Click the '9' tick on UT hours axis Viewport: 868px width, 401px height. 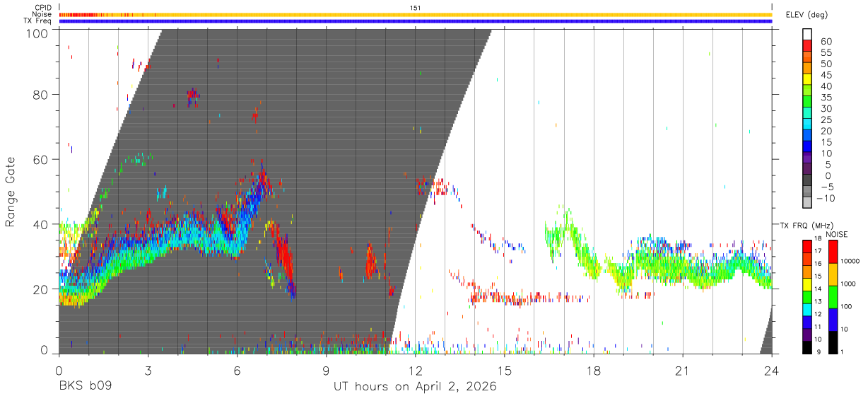click(x=327, y=371)
